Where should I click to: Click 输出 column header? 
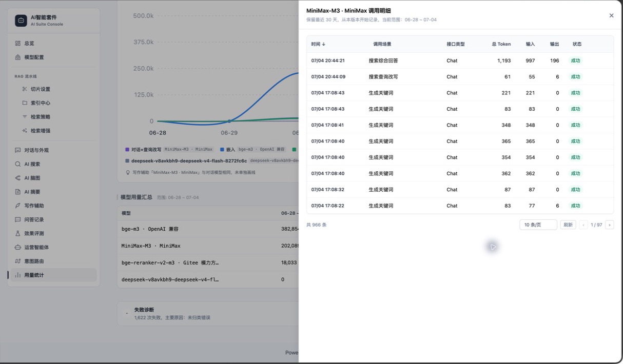pos(554,44)
